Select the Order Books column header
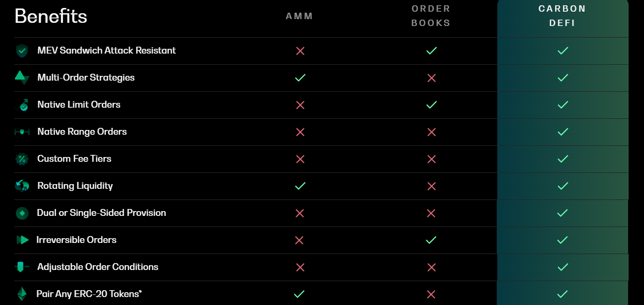 click(431, 16)
